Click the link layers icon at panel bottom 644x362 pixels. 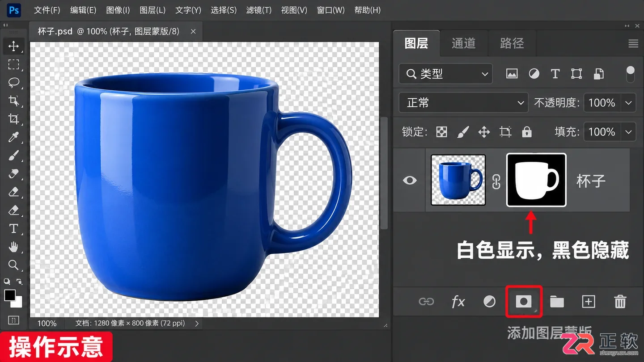pos(426,302)
